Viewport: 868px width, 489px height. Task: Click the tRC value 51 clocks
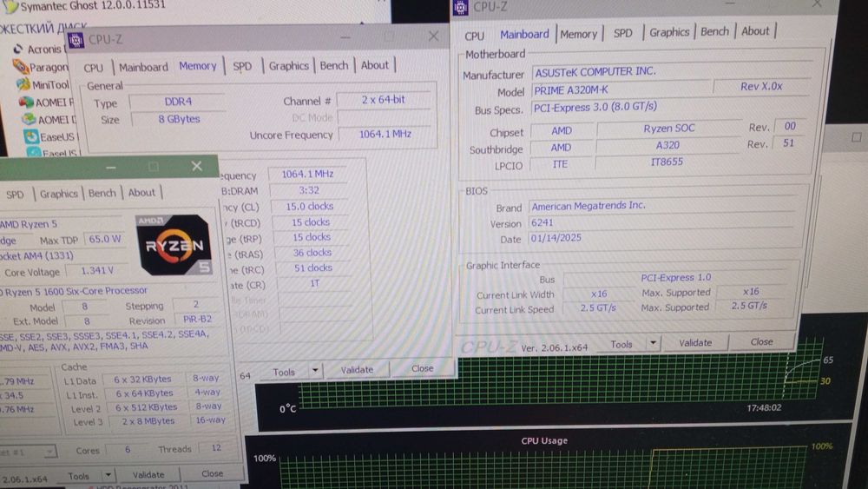tap(313, 268)
